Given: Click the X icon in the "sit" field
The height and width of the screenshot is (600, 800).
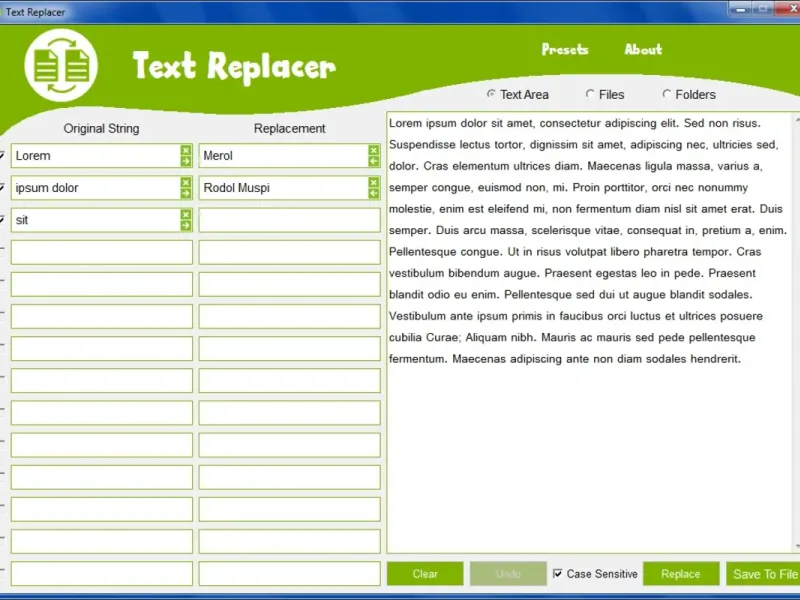Looking at the screenshot, I should [x=186, y=214].
